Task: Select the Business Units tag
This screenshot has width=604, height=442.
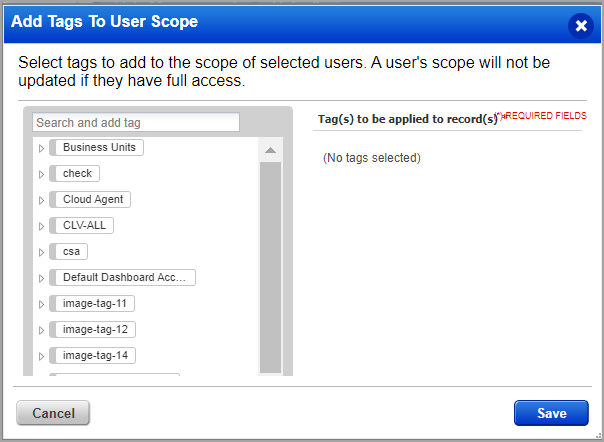Action: coord(98,148)
